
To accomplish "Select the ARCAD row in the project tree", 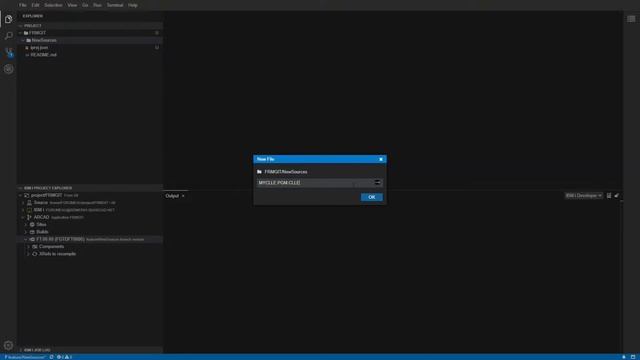I will tap(90, 217).
